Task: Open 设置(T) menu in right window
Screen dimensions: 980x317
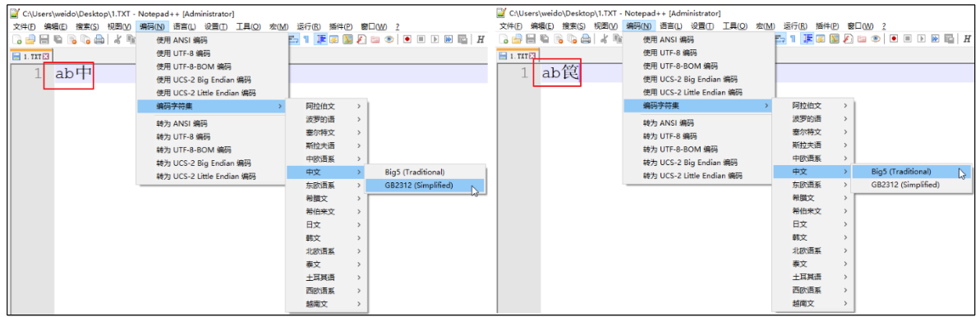Action: tap(702, 25)
